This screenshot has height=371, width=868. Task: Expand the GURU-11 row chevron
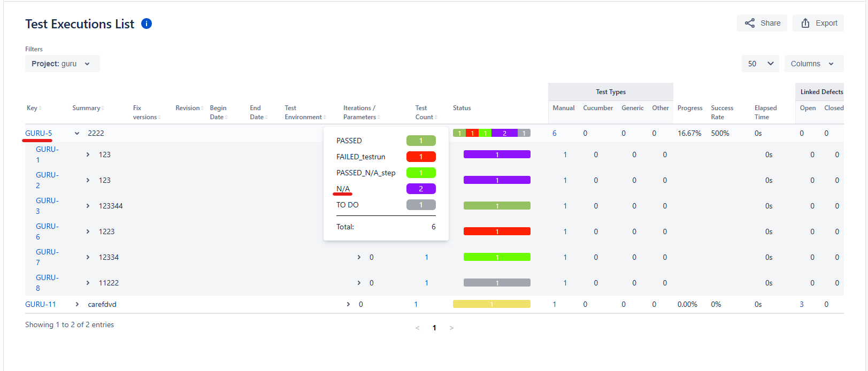(77, 304)
